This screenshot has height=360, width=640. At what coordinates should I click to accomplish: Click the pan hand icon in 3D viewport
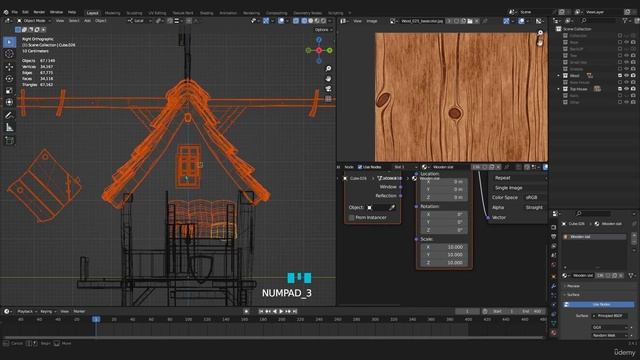point(328,78)
